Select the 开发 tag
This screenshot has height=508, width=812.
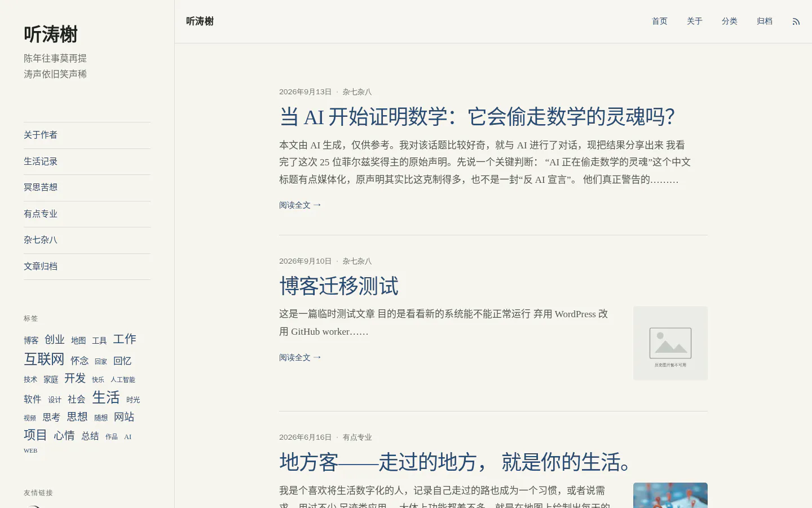(75, 378)
